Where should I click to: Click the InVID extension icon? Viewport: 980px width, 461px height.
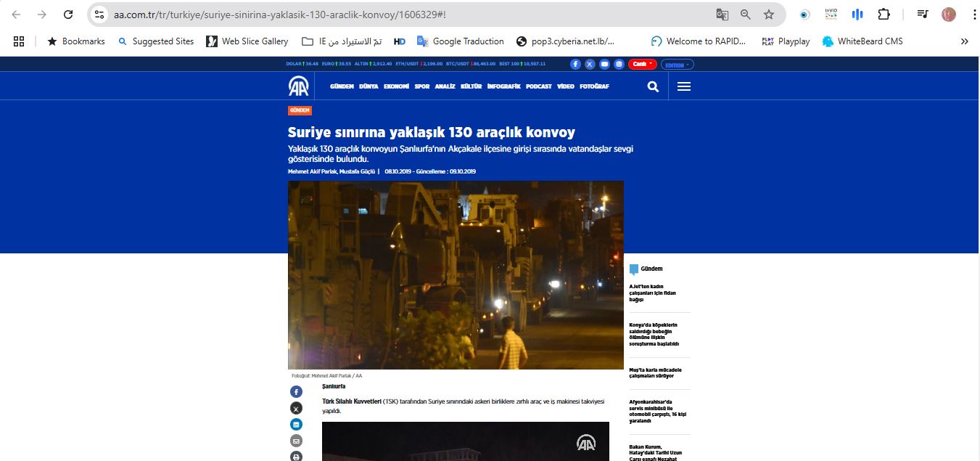[x=831, y=15]
